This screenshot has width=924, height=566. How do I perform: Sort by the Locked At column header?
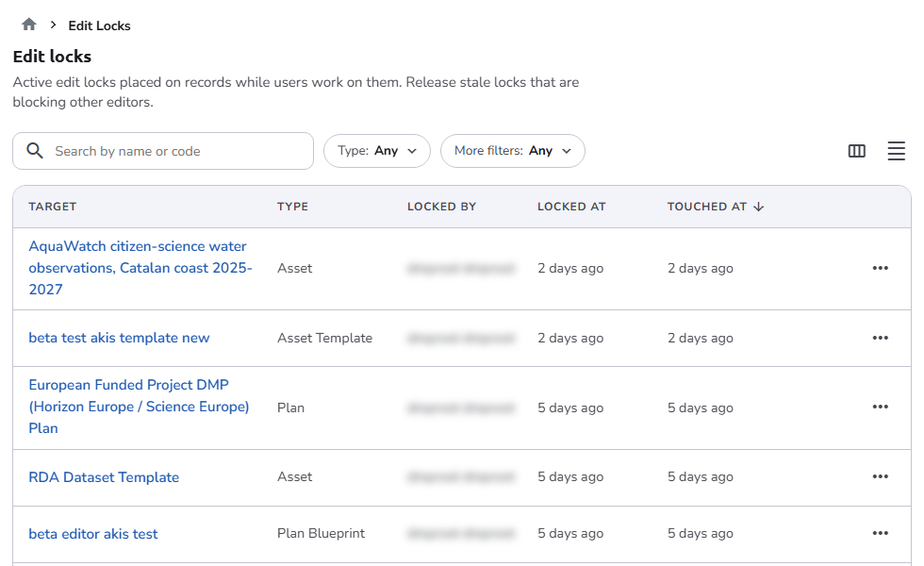[x=571, y=207]
